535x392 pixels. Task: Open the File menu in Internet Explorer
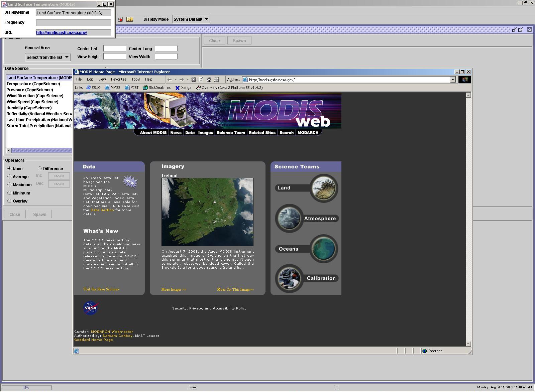79,79
